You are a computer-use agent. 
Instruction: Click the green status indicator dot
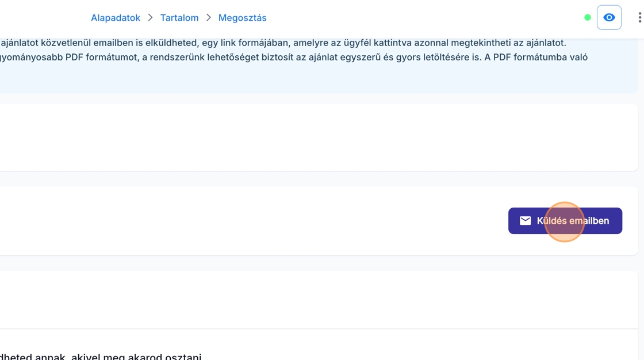pos(587,18)
